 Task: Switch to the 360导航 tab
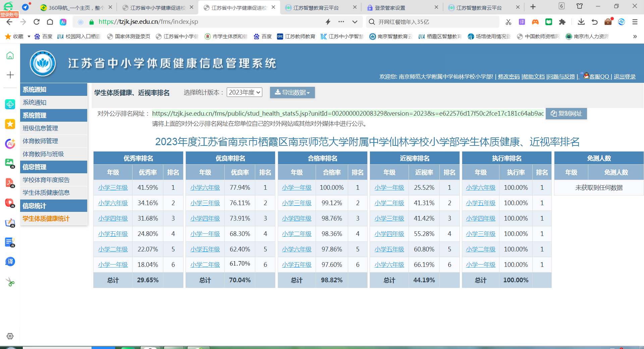coord(76,7)
